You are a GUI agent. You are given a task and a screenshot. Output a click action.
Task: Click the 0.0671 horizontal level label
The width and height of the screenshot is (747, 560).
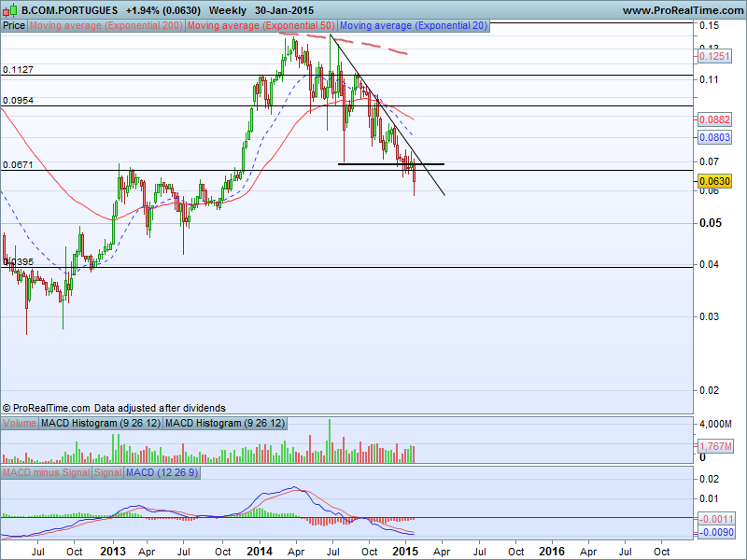pos(18,165)
